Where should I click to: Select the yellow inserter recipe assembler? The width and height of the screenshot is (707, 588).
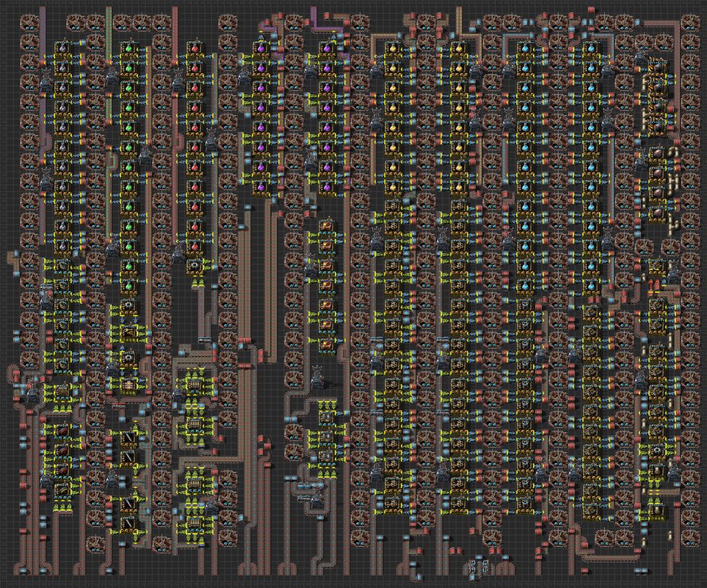(128, 332)
